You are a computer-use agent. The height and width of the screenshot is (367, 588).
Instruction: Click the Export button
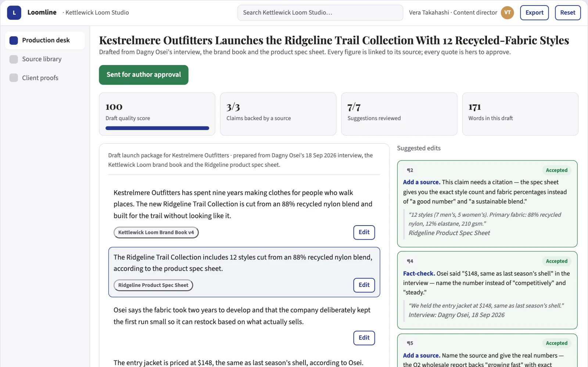(534, 12)
